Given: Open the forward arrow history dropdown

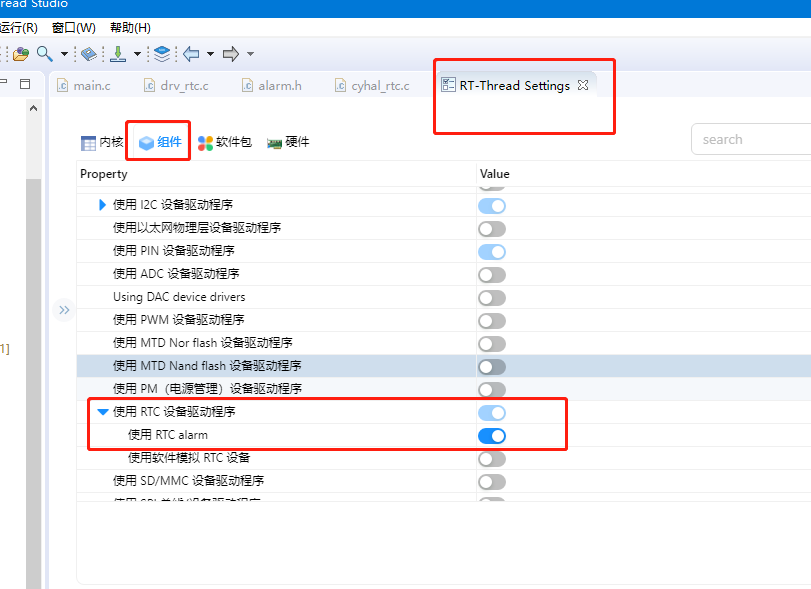Looking at the screenshot, I should coord(250,54).
